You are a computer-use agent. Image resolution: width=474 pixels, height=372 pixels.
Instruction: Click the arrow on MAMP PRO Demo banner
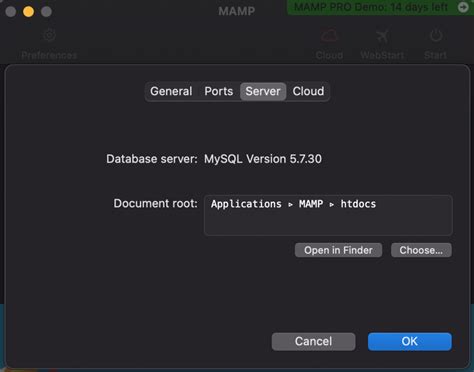coord(463,7)
